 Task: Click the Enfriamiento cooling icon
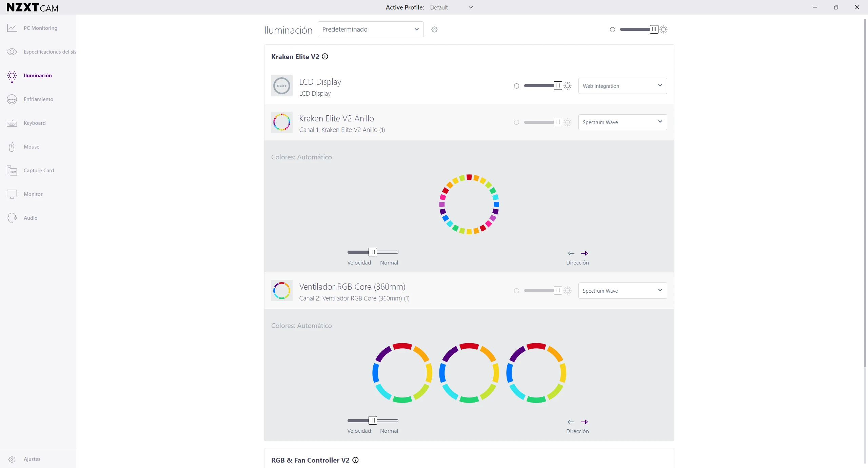(x=12, y=99)
